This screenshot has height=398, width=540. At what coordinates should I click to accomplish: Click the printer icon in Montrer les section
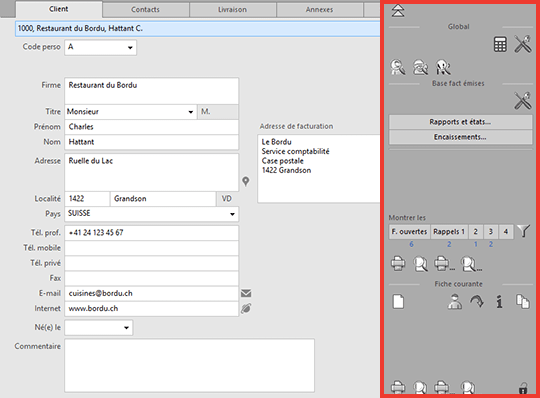[398, 264]
